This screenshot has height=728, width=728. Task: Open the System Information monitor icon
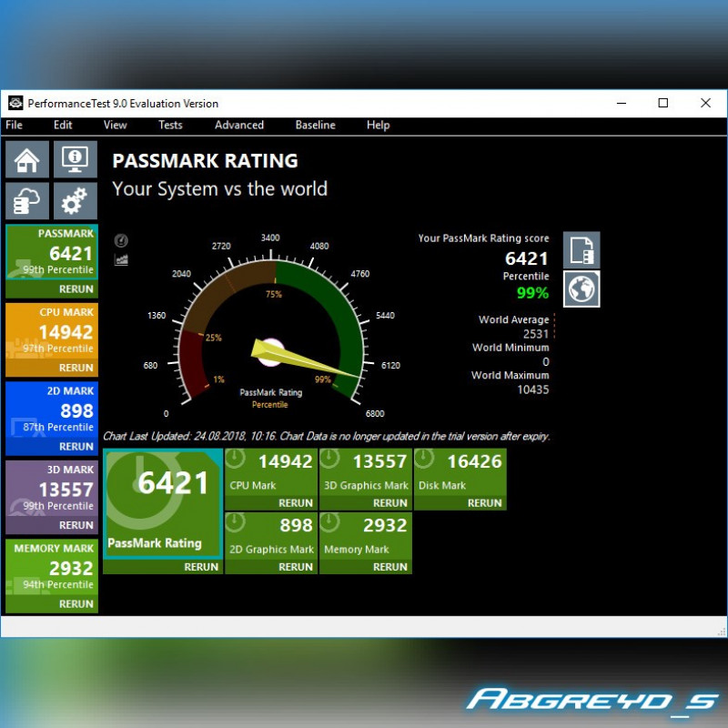point(76,159)
